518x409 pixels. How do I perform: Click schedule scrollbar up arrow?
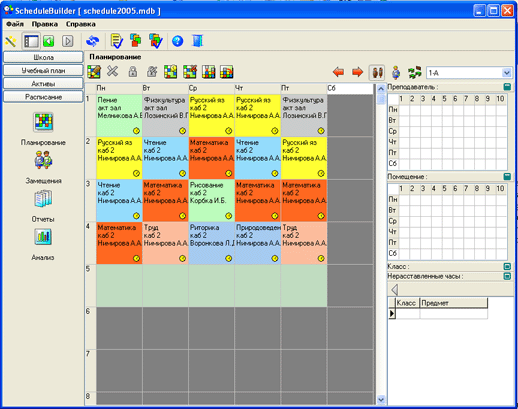pos(381,89)
